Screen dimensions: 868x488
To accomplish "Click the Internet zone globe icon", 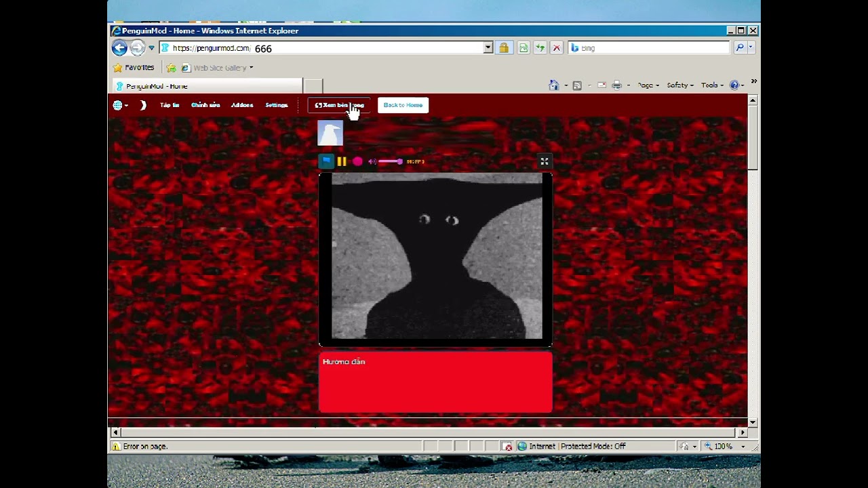I will (x=522, y=446).
